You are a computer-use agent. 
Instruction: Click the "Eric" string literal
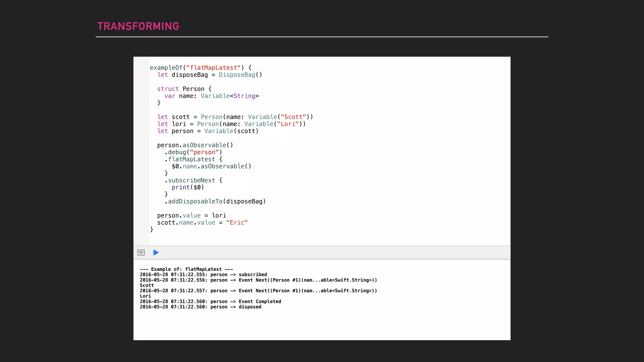pyautogui.click(x=237, y=222)
